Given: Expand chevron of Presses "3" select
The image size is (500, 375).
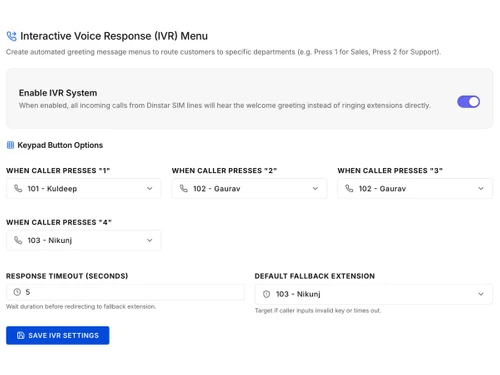Looking at the screenshot, I should coord(481,189).
